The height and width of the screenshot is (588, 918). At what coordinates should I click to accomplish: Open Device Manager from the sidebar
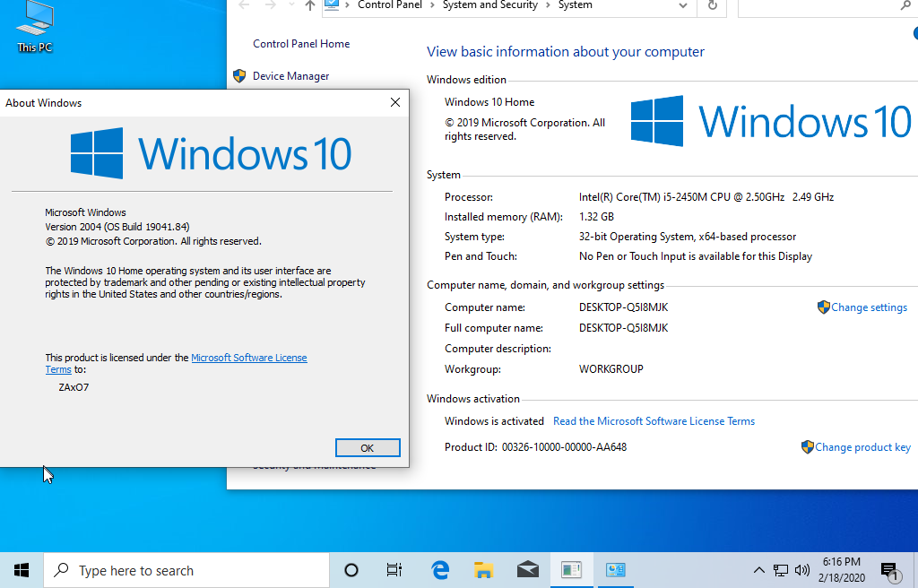[x=290, y=76]
